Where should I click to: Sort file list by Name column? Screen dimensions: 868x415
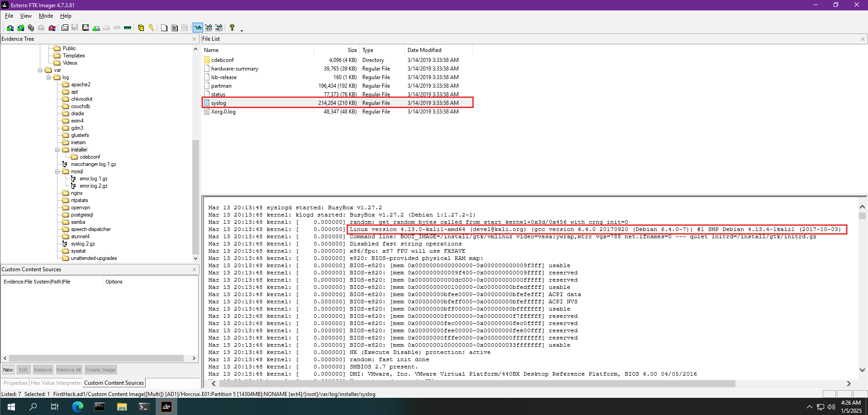click(258, 50)
